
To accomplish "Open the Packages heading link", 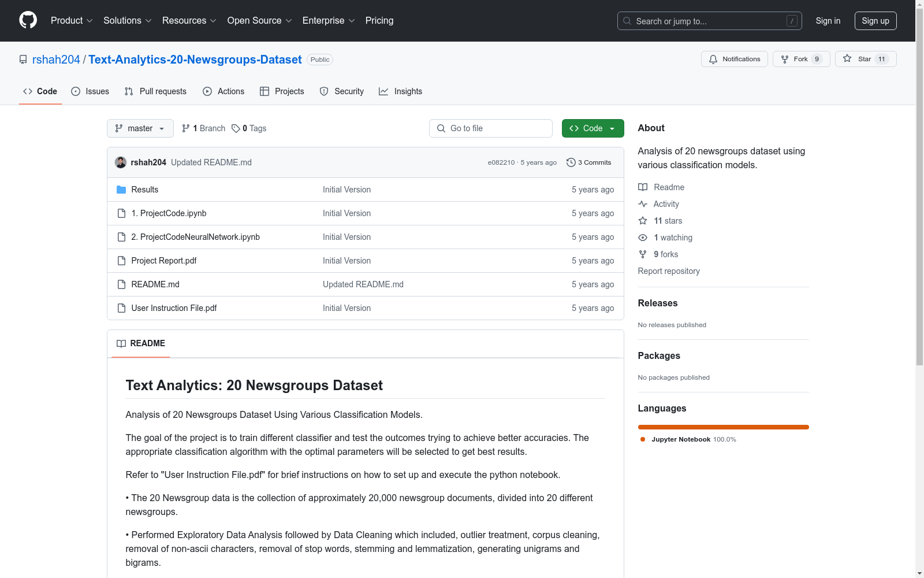I will 659,355.
